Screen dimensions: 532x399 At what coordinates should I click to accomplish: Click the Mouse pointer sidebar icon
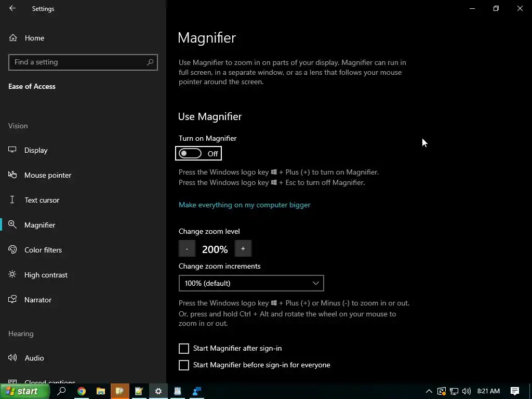(12, 175)
